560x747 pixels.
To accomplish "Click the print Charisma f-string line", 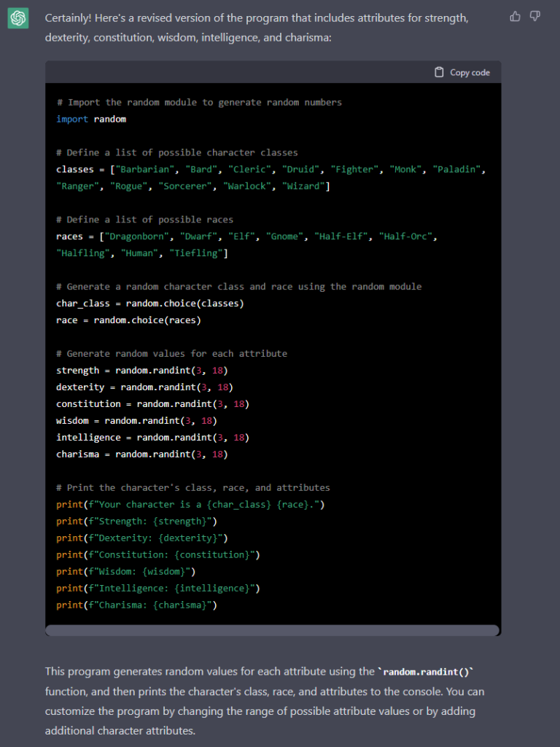I will pos(136,605).
